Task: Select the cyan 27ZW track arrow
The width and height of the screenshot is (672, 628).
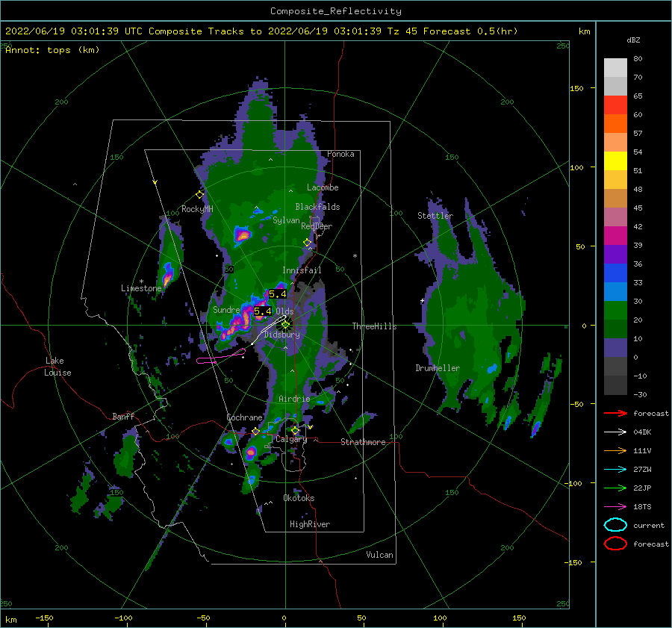Action: pos(615,470)
